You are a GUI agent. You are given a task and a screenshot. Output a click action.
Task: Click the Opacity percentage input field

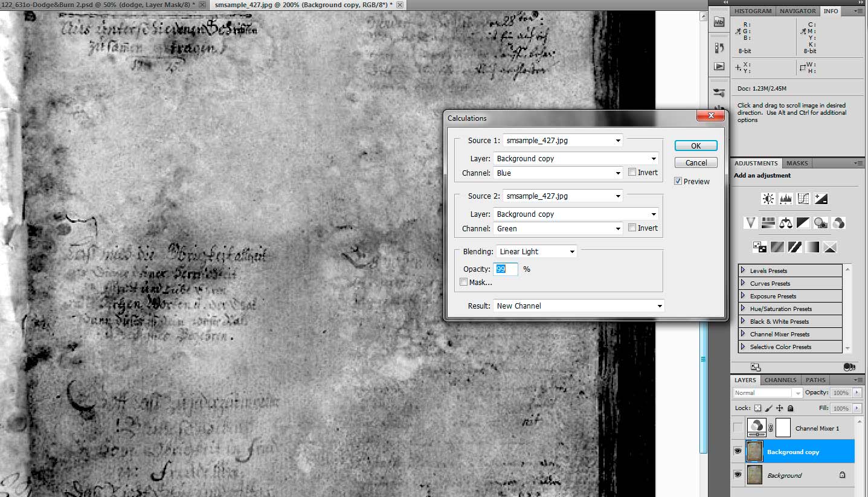(506, 269)
